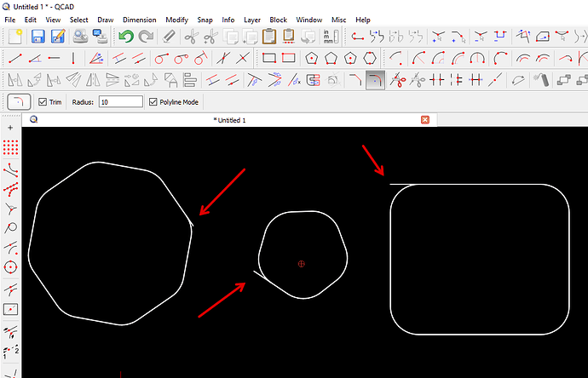Click the Undo green arrow icon
588x378 pixels.
click(126, 36)
